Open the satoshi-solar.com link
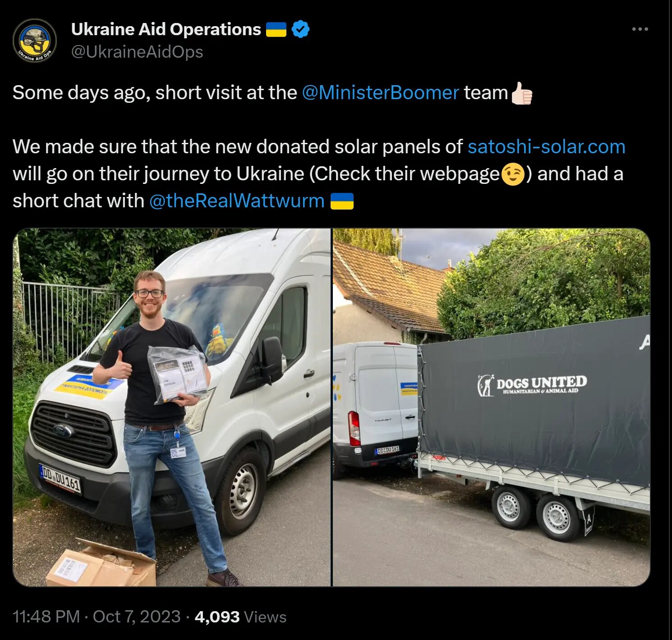Screen dimensions: 672x640 546,147
